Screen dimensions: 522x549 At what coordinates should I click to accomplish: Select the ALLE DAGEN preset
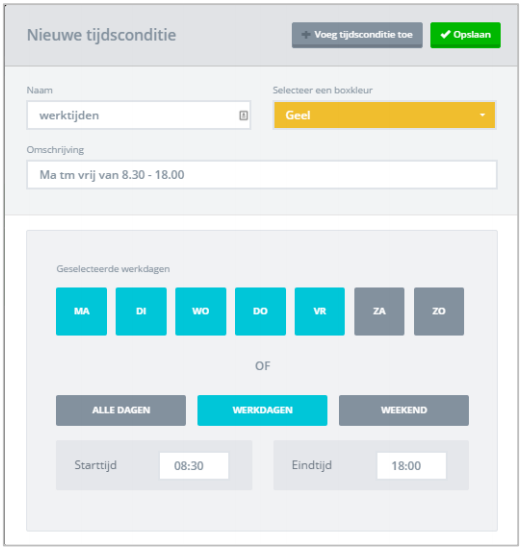(x=121, y=410)
